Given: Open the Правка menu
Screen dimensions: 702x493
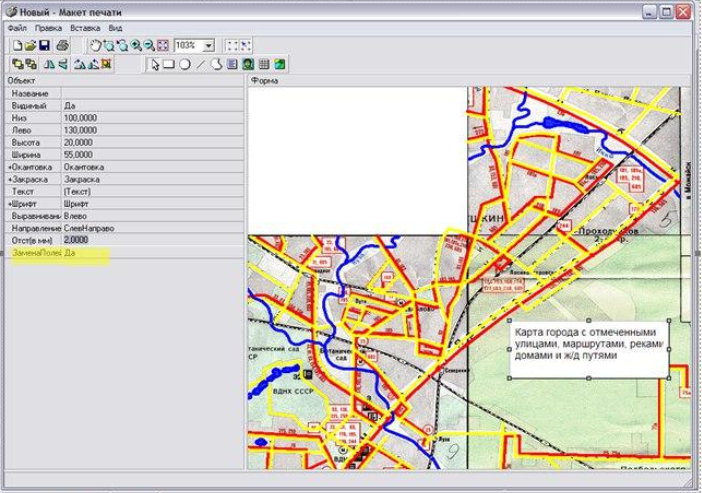Looking at the screenshot, I should 48,28.
